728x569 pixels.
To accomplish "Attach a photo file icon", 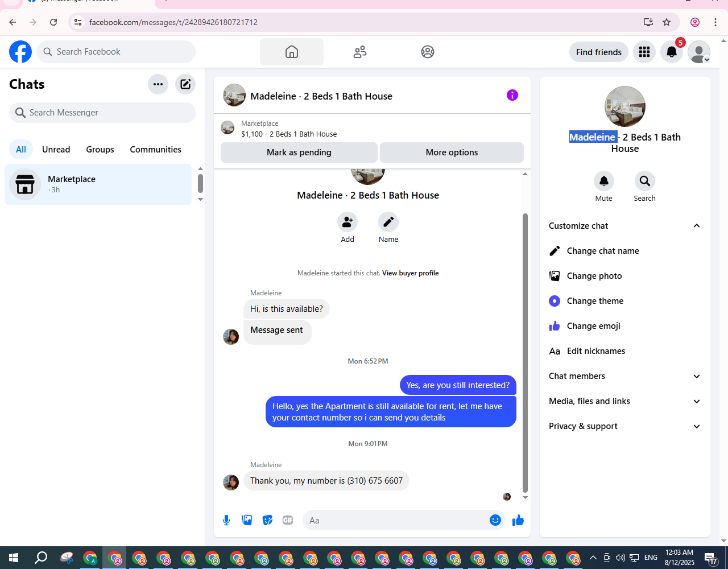I will [247, 520].
